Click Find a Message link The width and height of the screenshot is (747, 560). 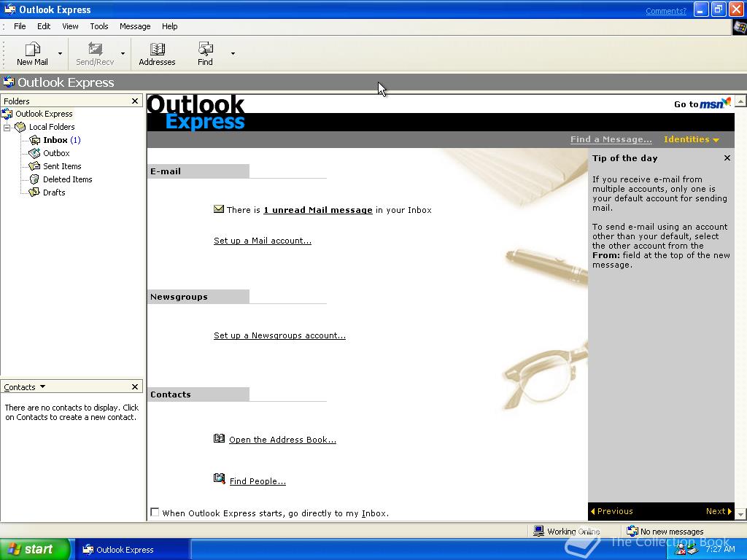pos(611,139)
